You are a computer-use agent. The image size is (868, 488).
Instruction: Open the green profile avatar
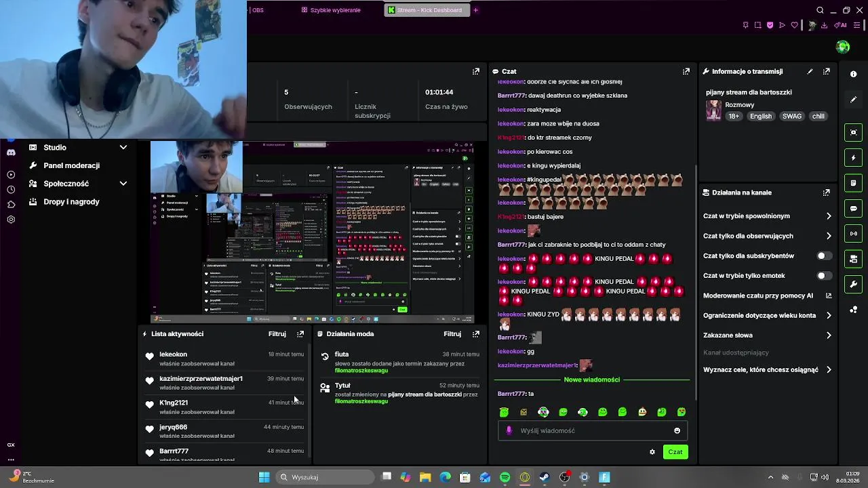click(x=843, y=47)
